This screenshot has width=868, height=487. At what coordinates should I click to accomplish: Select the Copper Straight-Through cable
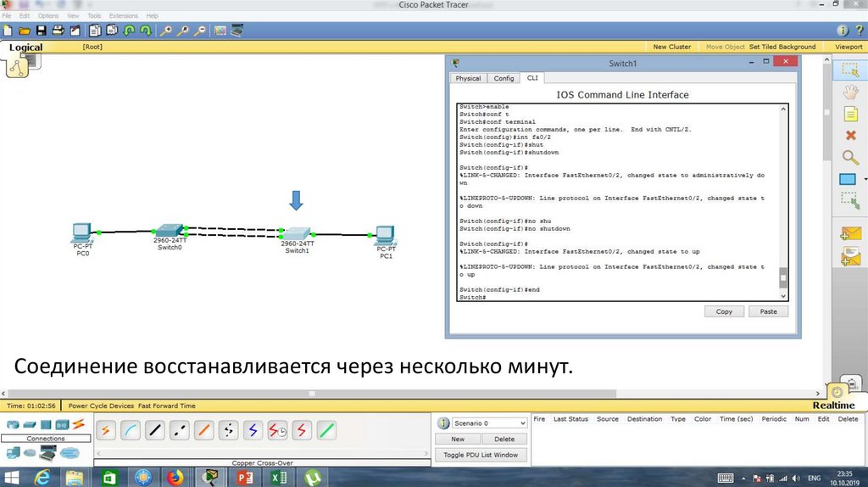pyautogui.click(x=155, y=430)
